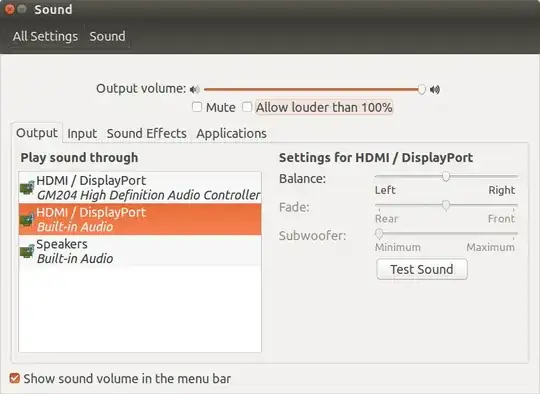Screen dimensions: 540x394
Task: Click 'Show sound volume in the menu bar' label
Action: point(127,379)
